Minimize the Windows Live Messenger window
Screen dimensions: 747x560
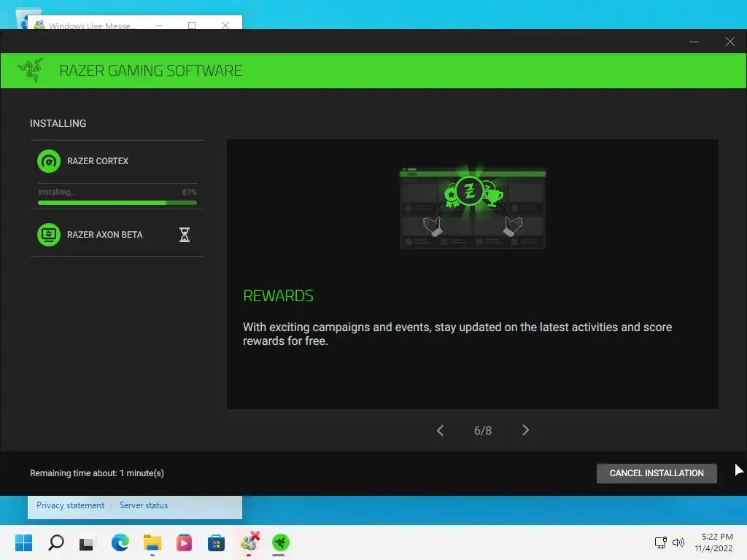159,26
